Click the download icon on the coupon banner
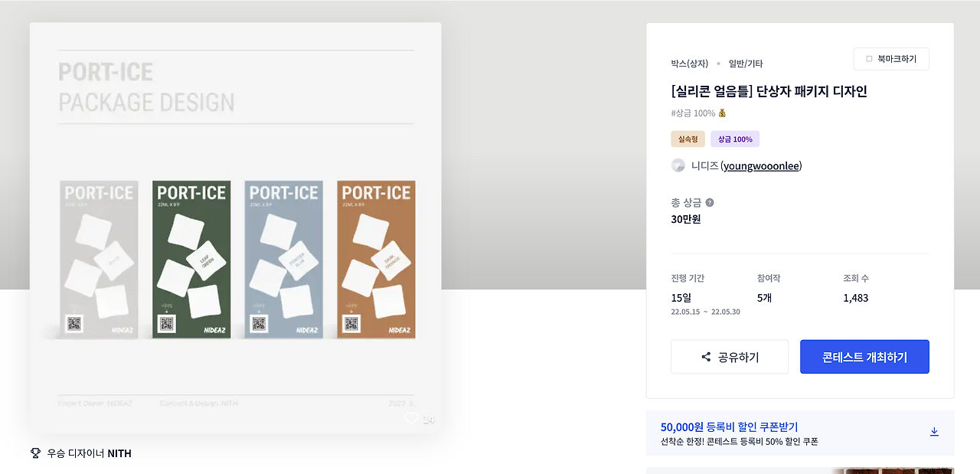 (934, 432)
